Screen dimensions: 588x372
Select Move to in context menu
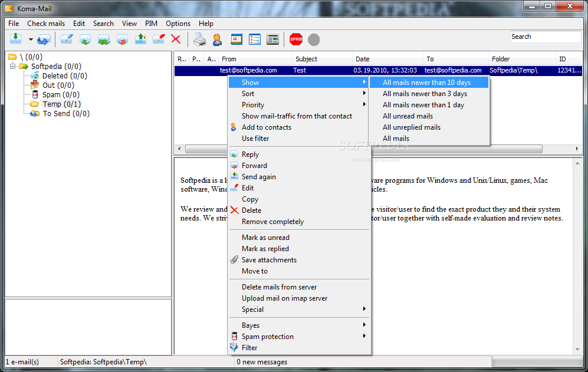click(x=299, y=271)
